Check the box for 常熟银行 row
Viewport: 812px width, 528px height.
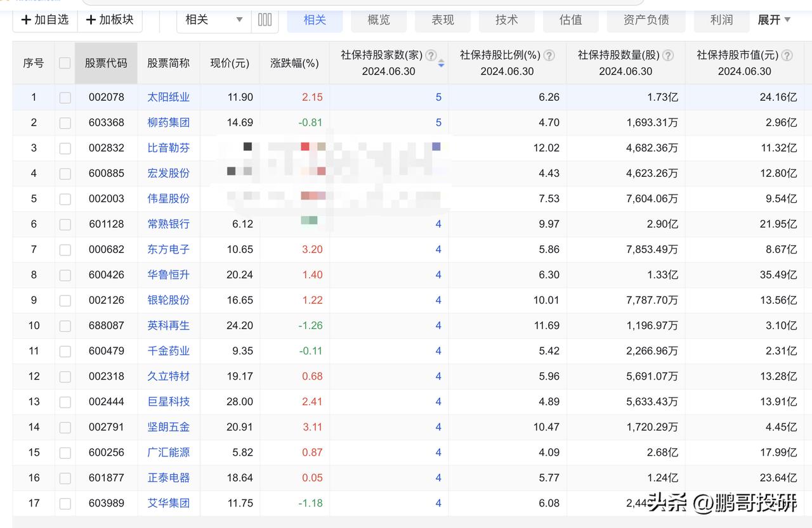point(65,224)
